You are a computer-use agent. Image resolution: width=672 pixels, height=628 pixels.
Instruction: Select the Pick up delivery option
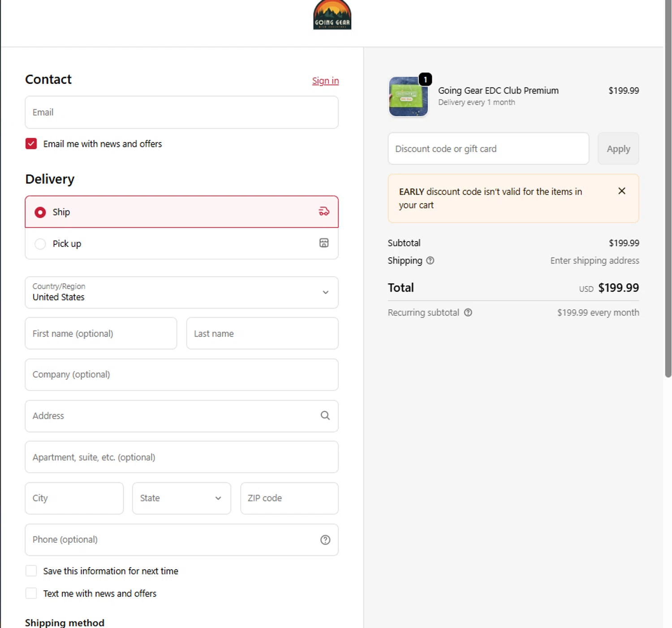point(181,243)
